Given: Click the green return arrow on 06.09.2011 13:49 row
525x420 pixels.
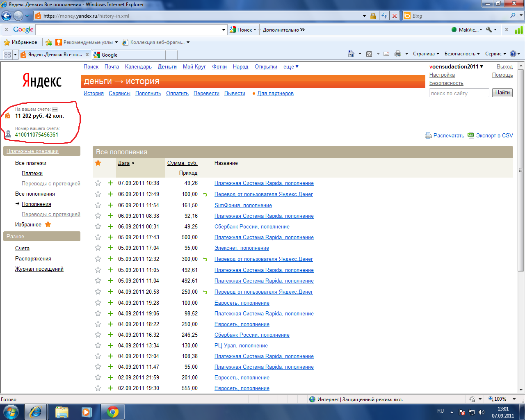Looking at the screenshot, I should pyautogui.click(x=205, y=194).
